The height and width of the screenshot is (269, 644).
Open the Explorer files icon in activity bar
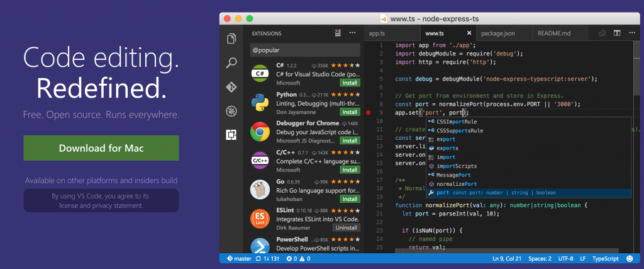[x=231, y=38]
